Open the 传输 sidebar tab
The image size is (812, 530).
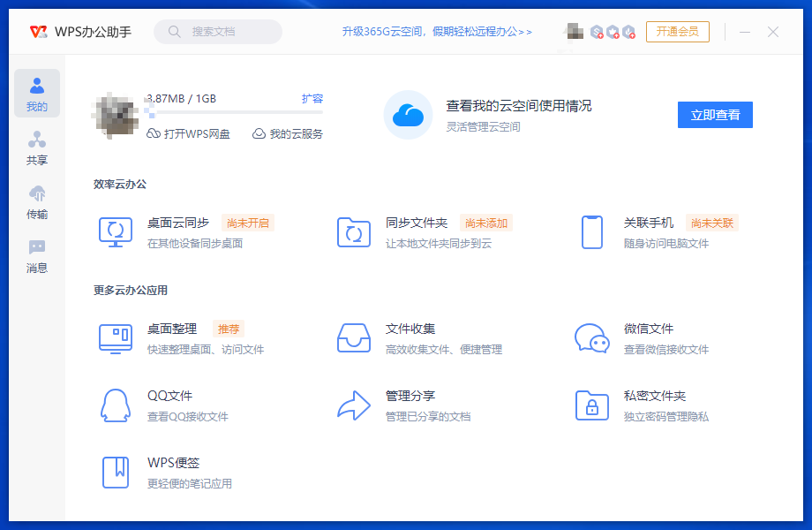(37, 202)
